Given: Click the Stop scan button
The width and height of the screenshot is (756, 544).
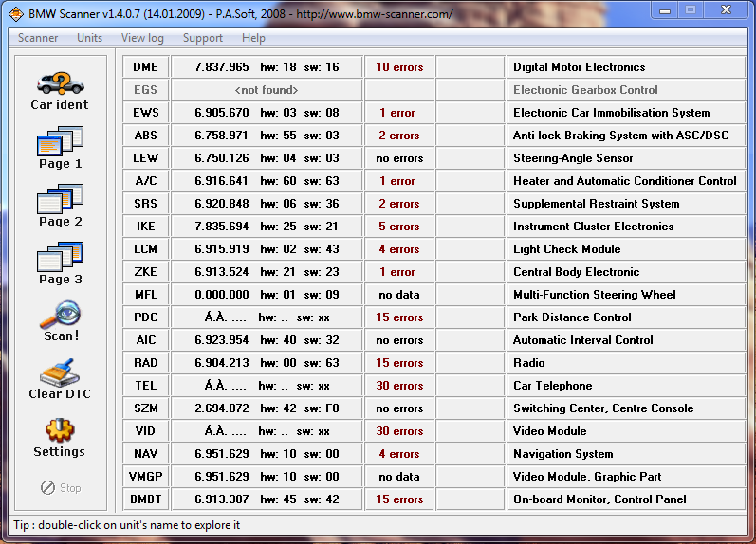Looking at the screenshot, I should click(x=61, y=488).
